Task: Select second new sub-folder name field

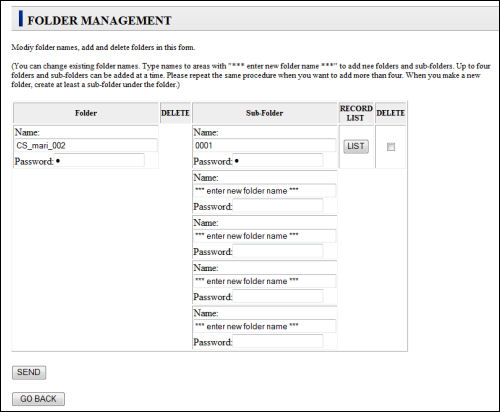Action: point(265,236)
